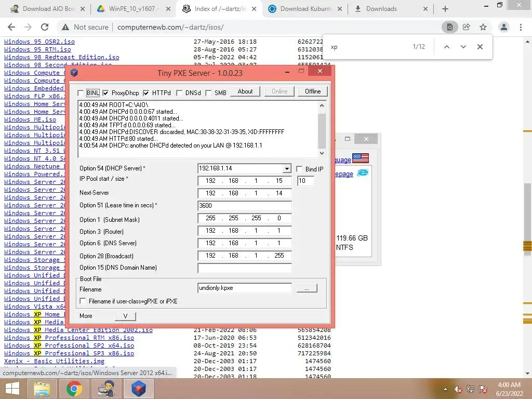
Task: Switch to the Download AIO Boot tab
Action: [x=47, y=9]
